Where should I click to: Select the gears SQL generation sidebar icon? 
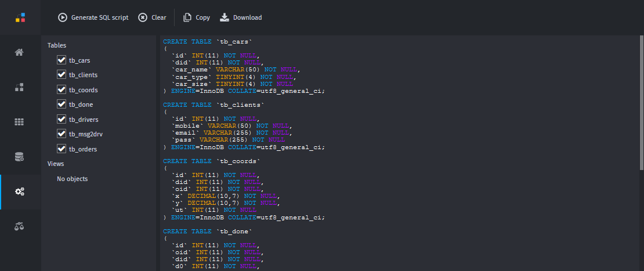pos(19,191)
